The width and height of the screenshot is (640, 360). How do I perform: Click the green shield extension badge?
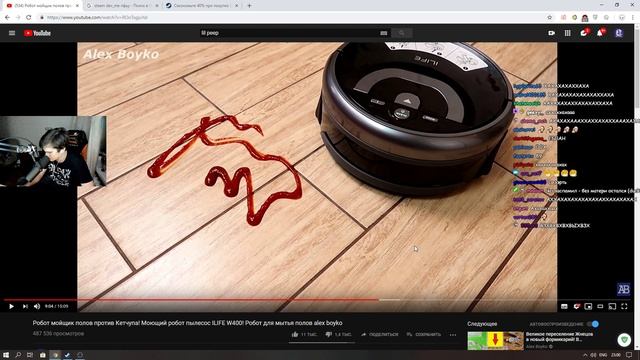click(x=624, y=340)
